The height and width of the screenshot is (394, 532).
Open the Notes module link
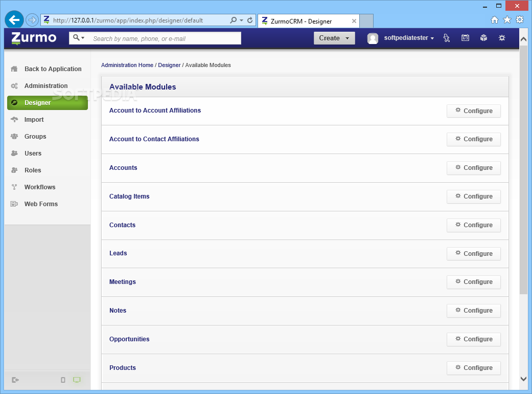click(118, 311)
